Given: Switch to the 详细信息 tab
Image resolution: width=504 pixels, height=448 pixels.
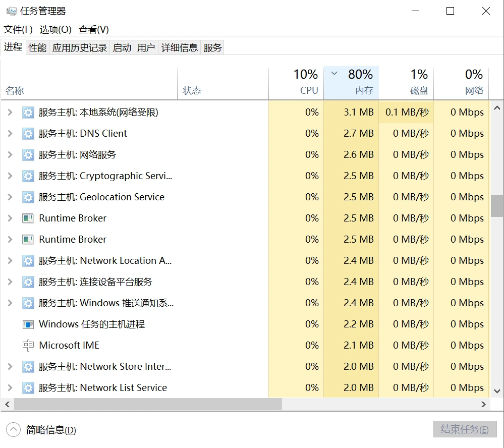Looking at the screenshot, I should click(180, 47).
